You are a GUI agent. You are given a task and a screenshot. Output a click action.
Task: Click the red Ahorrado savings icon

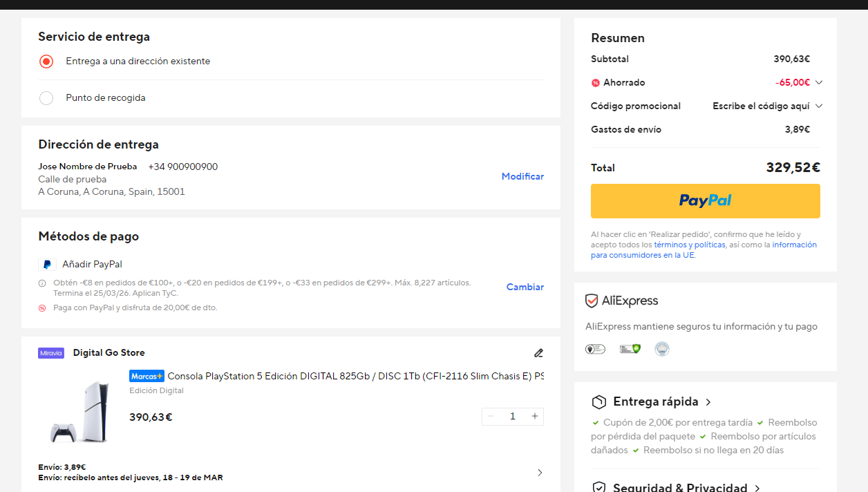[x=596, y=83]
